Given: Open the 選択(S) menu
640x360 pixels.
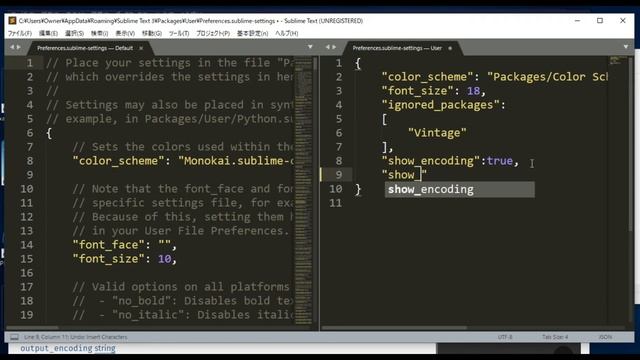Looking at the screenshot, I should pyautogui.click(x=74, y=33).
